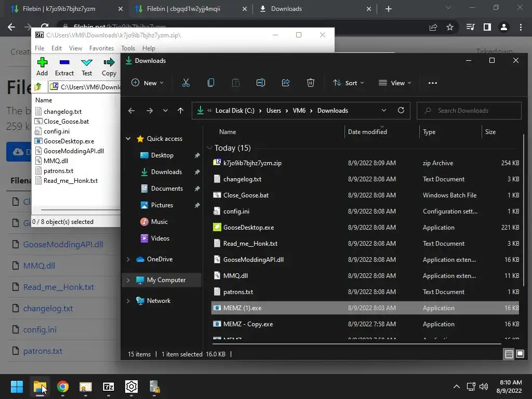Show hidden tray icons chevron
Image resolution: width=532 pixels, height=399 pixels.
(456, 387)
